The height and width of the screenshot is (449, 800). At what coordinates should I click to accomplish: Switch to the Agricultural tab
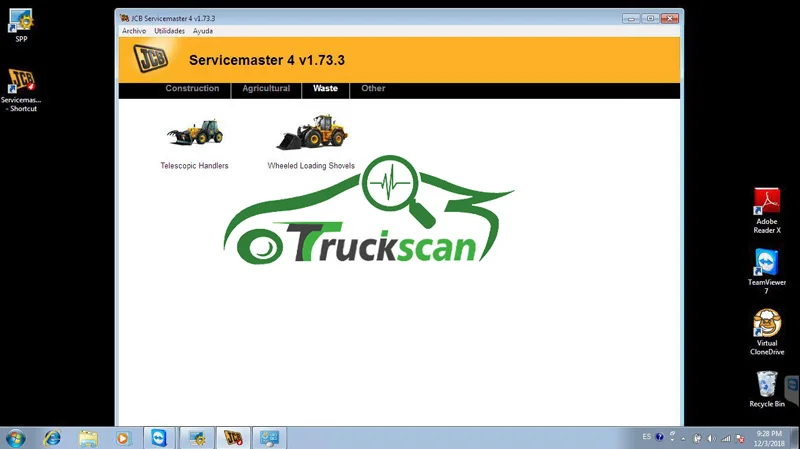(x=266, y=88)
